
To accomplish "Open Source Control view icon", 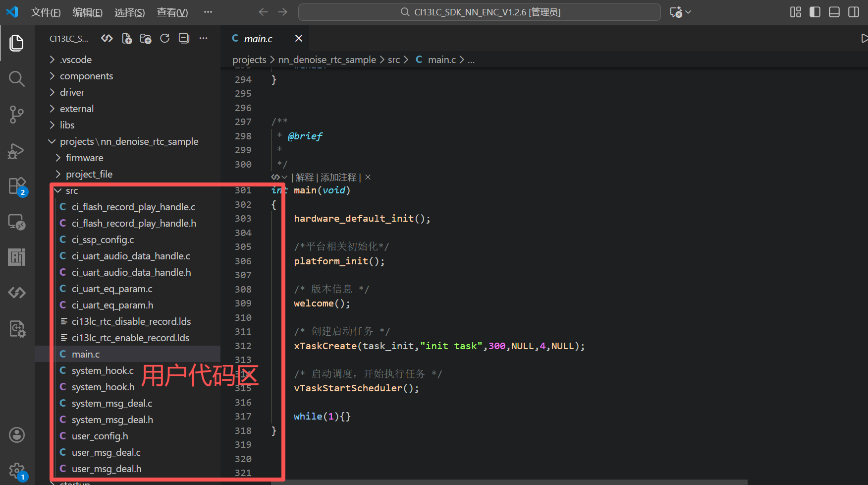I will [x=16, y=115].
